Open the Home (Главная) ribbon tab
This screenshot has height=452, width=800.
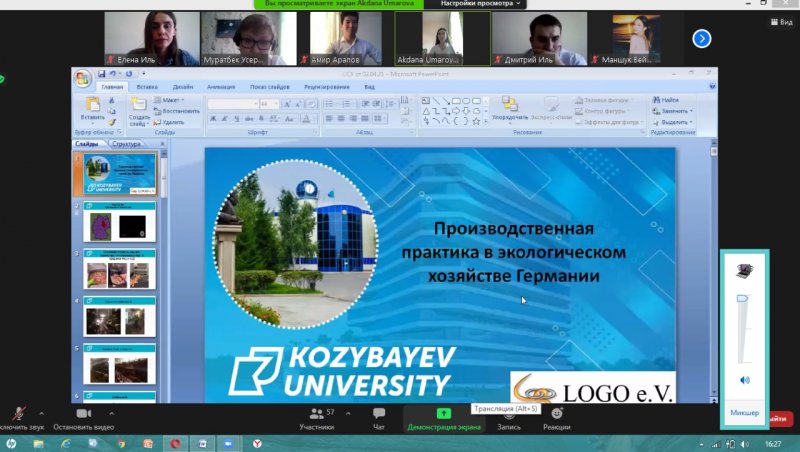(112, 87)
